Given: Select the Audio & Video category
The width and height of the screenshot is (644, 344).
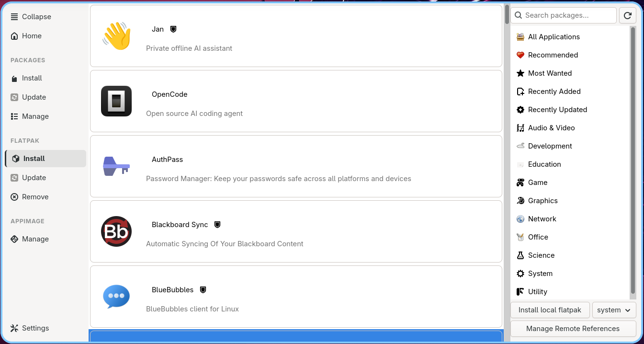Looking at the screenshot, I should click(x=570, y=128).
